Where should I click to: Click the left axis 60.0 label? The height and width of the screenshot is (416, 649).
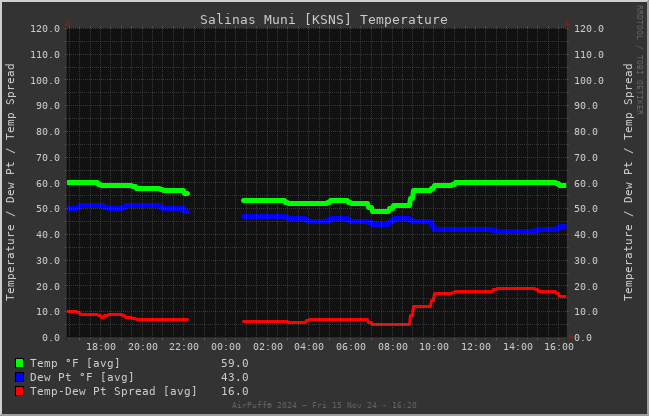tap(48, 183)
